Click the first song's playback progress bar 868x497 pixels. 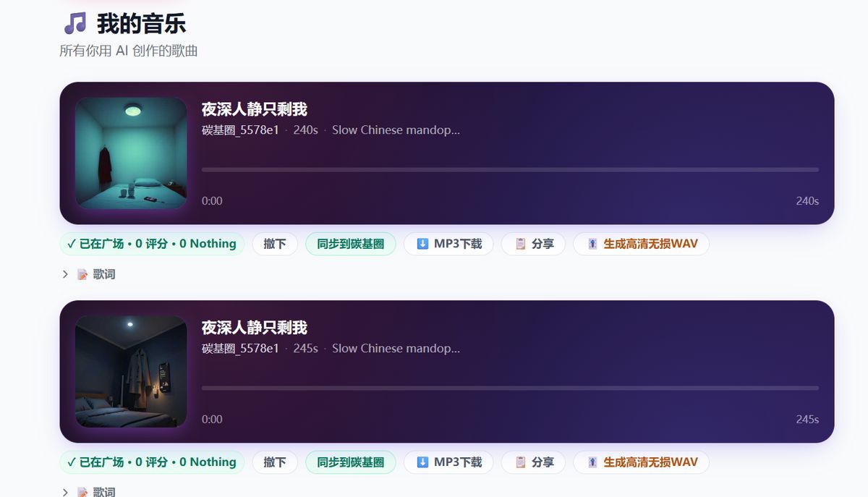(x=510, y=170)
